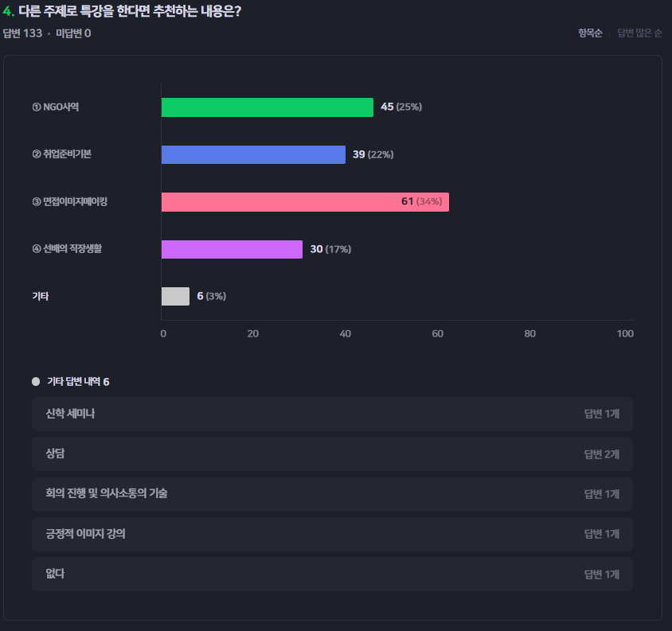Open the 신학 세미나 answer row

[332, 414]
